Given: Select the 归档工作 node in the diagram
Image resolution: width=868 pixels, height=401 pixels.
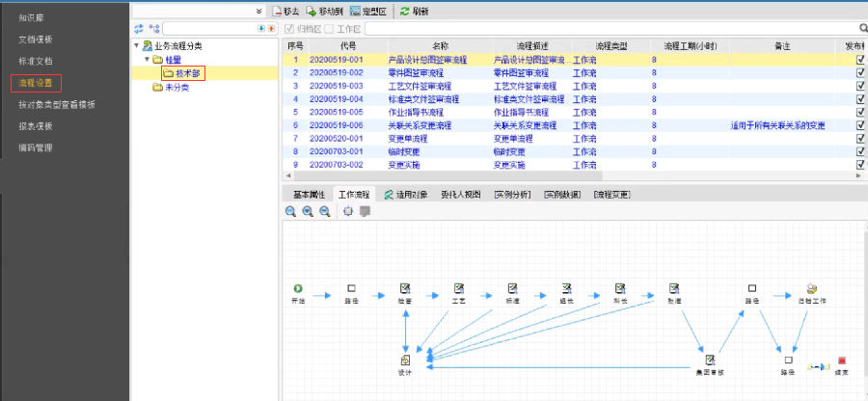Looking at the screenshot, I should [x=812, y=288].
